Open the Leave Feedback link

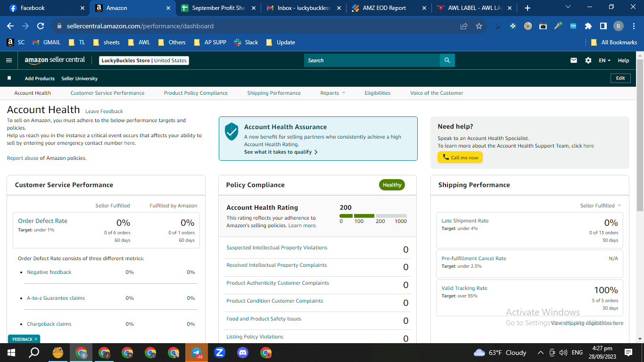[104, 111]
